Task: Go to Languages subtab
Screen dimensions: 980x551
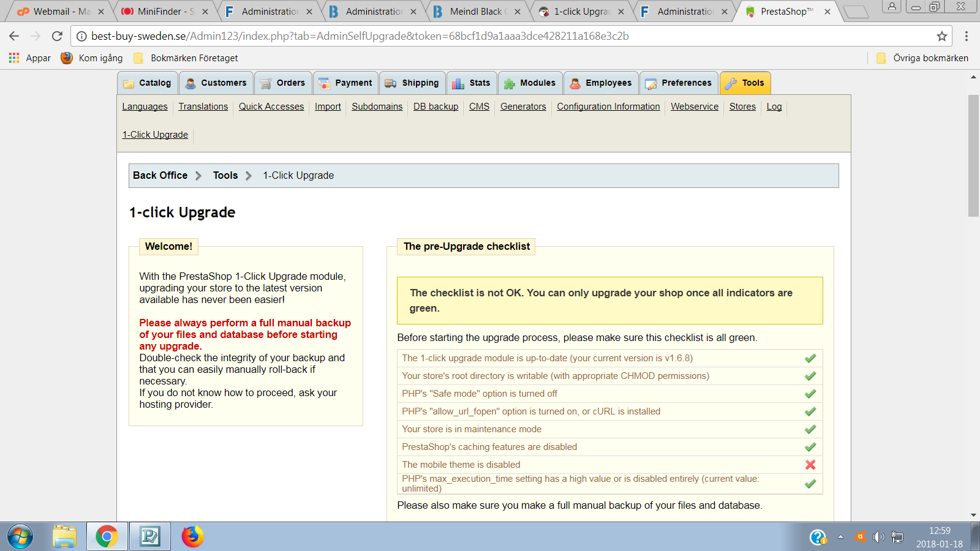Action: [145, 107]
